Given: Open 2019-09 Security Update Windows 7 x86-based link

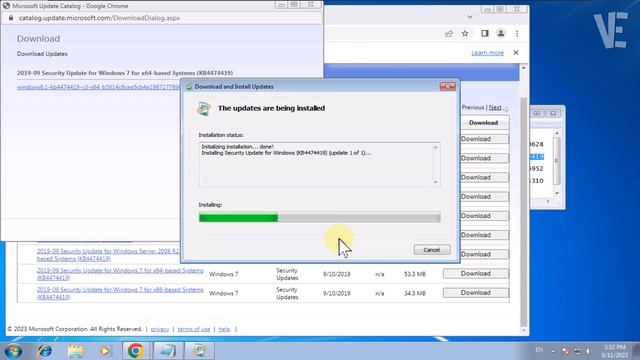Looking at the screenshot, I should (120, 293).
